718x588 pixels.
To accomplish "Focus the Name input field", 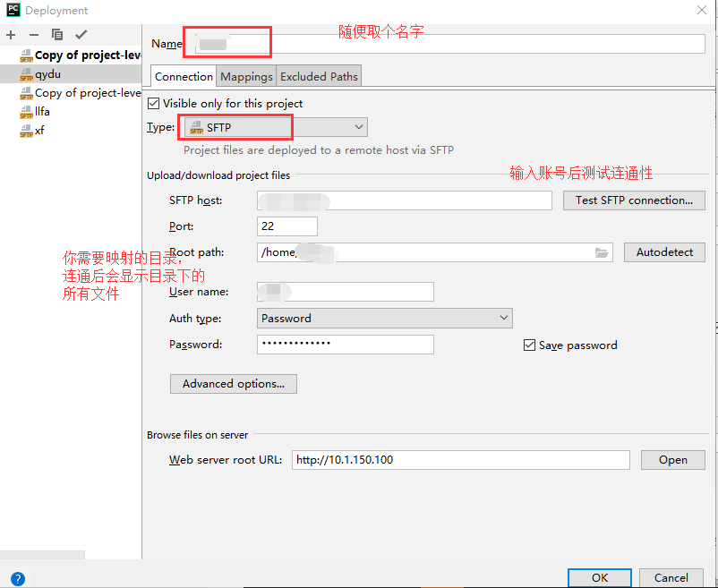I will [449, 44].
